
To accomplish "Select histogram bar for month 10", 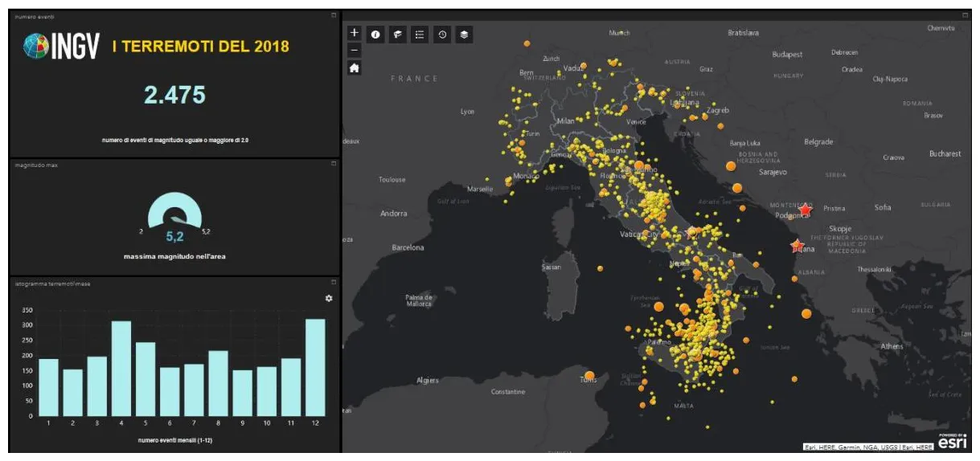I will click(266, 391).
